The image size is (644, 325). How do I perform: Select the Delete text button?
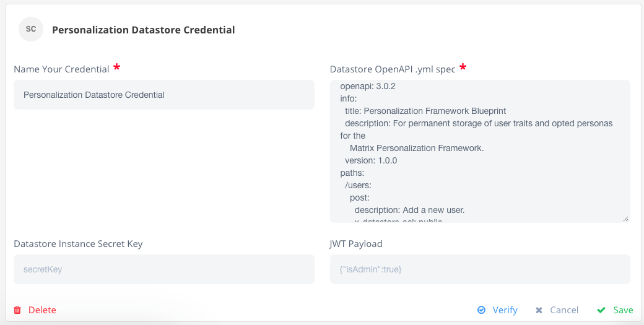(42, 310)
